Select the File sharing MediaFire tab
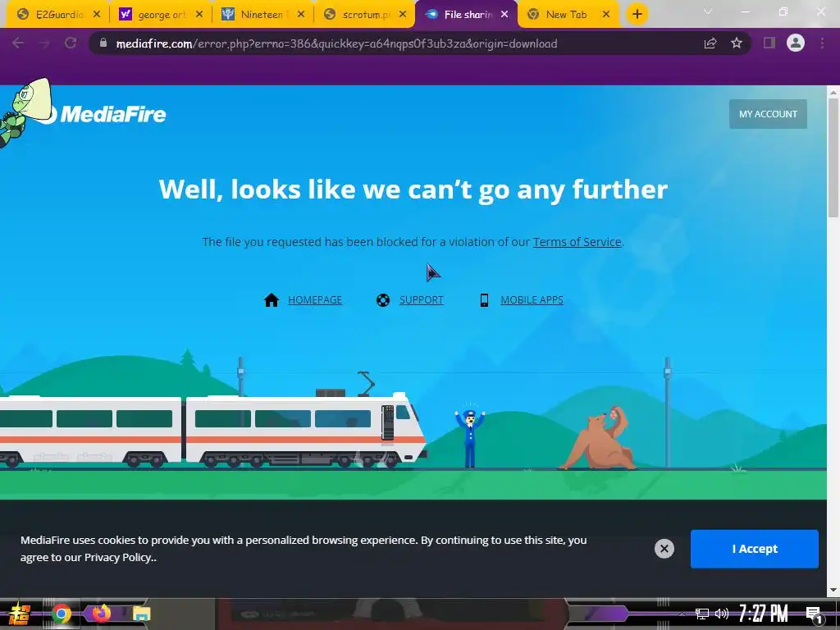Screen dimensions: 840x630 [466, 15]
